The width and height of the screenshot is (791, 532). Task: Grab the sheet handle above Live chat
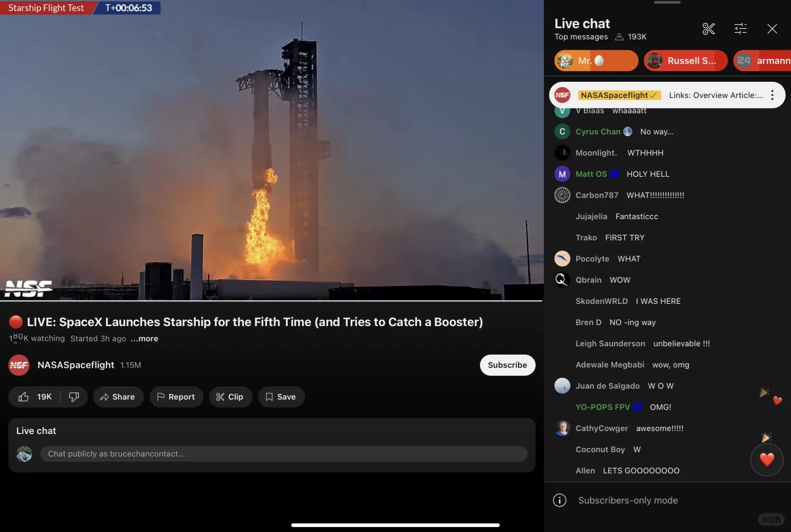point(667,2)
